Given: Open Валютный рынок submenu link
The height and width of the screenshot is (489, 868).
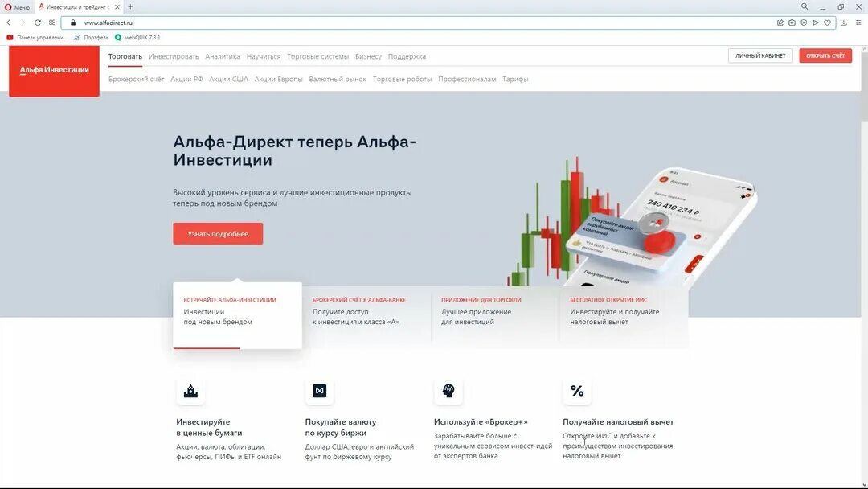Looking at the screenshot, I should pos(338,79).
